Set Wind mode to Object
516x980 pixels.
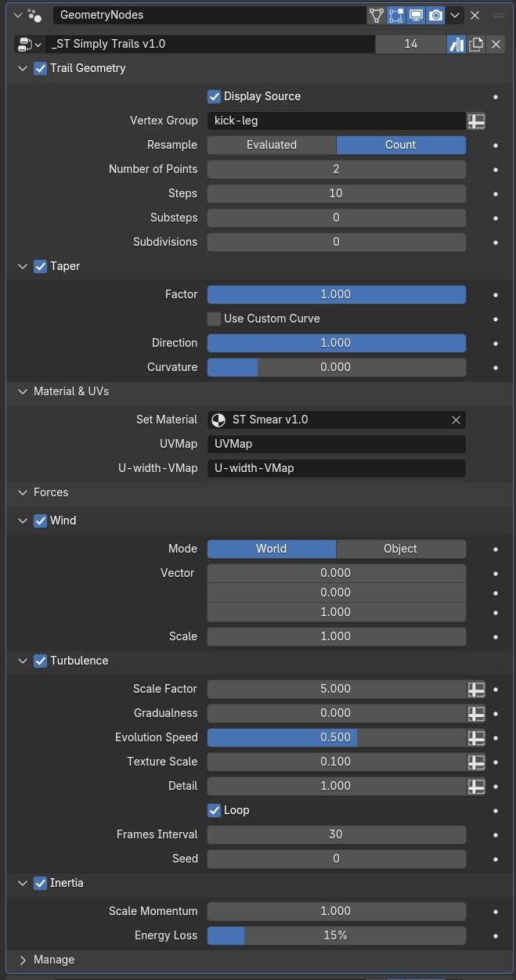pyautogui.click(x=401, y=549)
